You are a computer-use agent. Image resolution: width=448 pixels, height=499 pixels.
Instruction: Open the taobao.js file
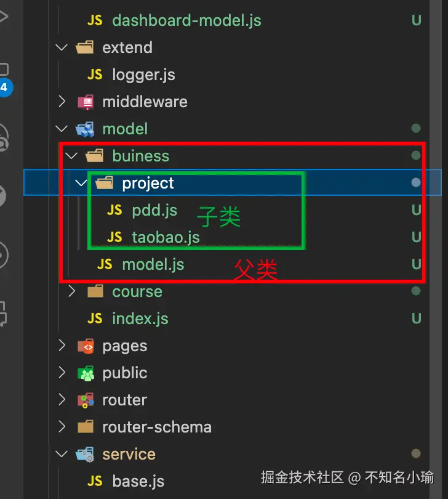(x=166, y=237)
